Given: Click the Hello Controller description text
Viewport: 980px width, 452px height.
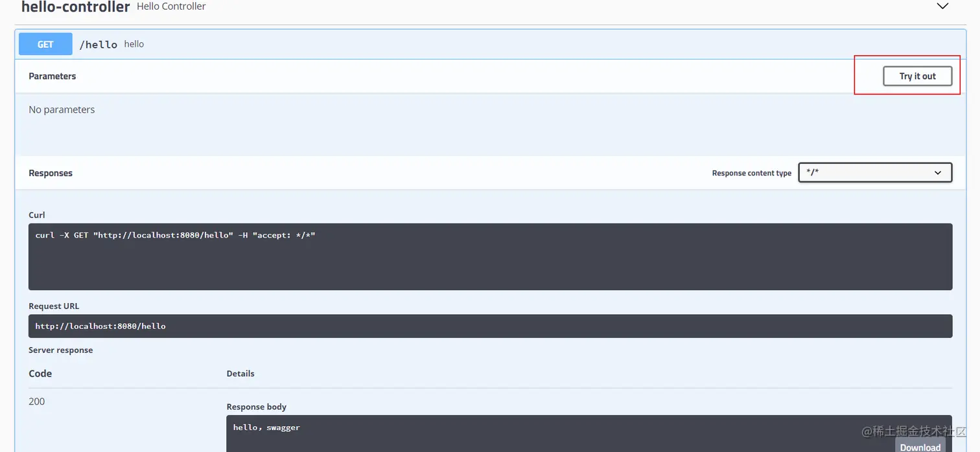Looking at the screenshot, I should 171,6.
